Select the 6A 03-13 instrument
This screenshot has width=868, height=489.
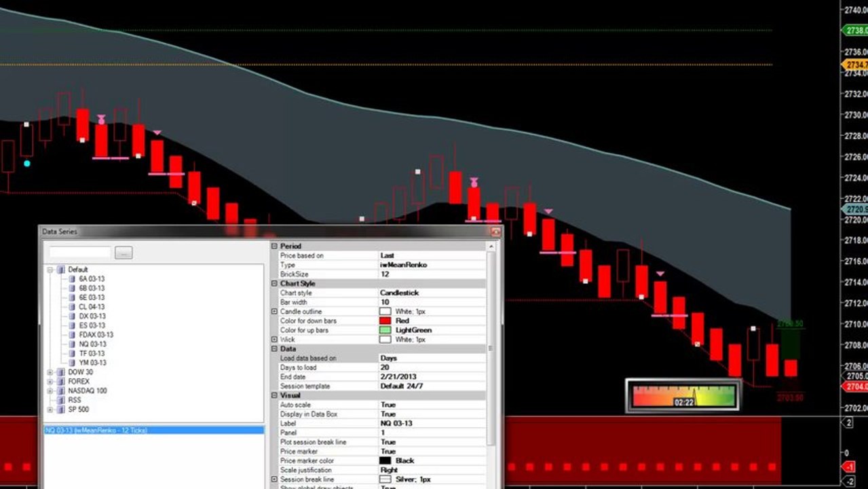(92, 279)
